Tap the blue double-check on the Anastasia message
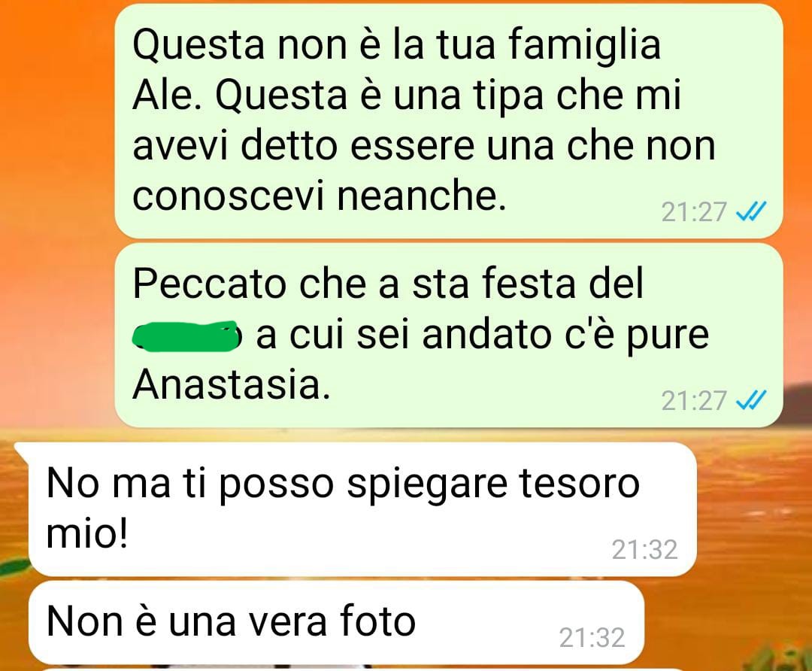This screenshot has height=671, width=812. pyautogui.click(x=751, y=400)
